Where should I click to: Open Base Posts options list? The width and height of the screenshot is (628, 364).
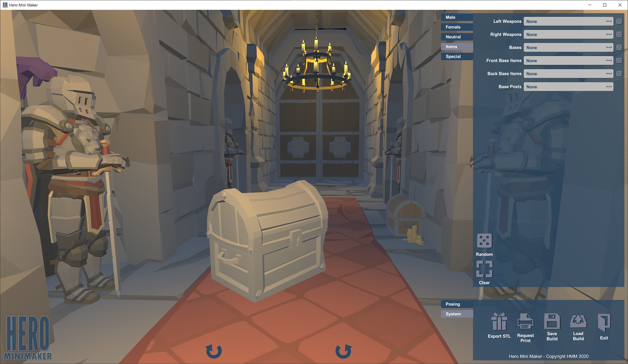pos(568,87)
